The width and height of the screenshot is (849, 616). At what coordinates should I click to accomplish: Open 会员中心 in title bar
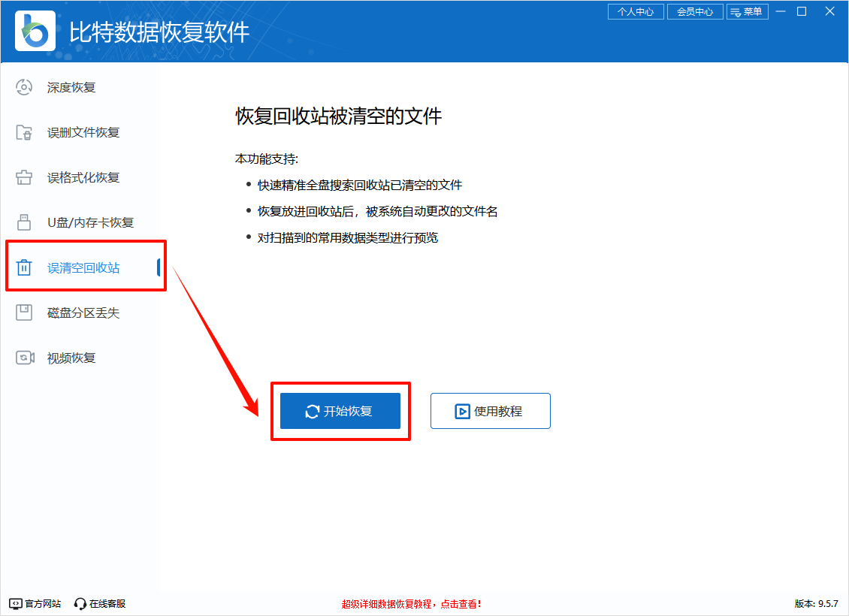(x=695, y=11)
